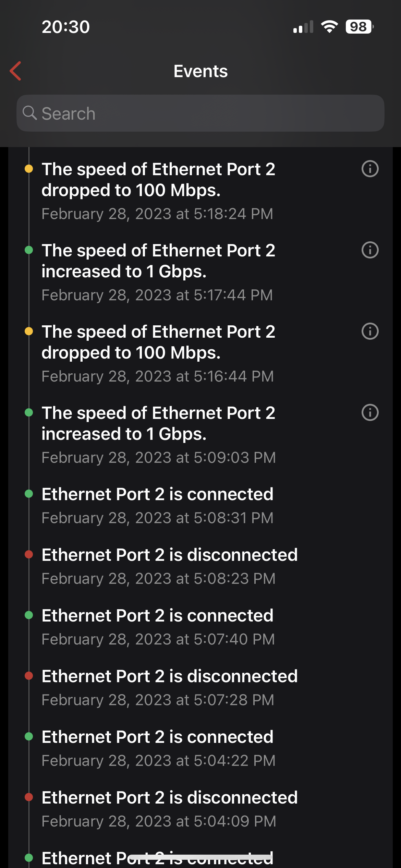401x868 pixels.
Task: Tap the 5:04:09 PM disconnected event
Action: point(170,809)
